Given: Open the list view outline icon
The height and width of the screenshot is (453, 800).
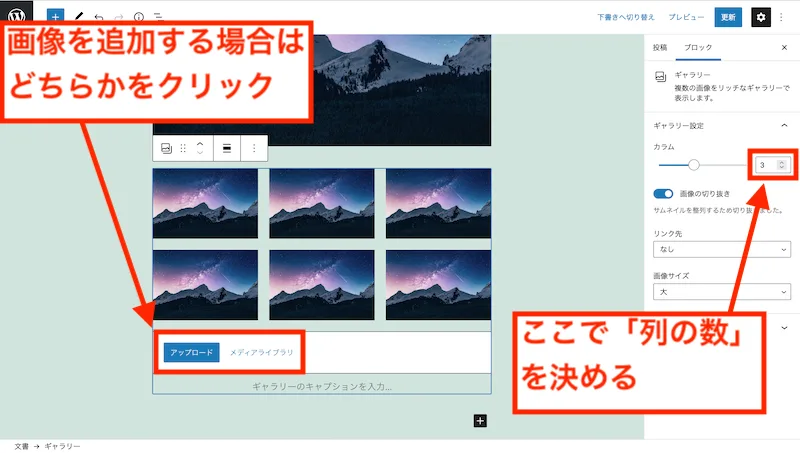Looking at the screenshot, I should click(158, 17).
